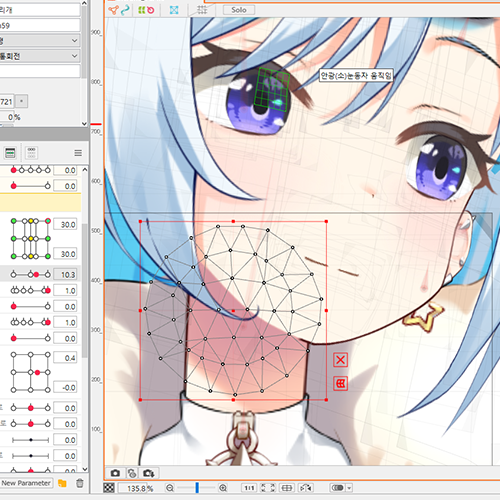Image resolution: width=500 pixels, height=500 pixels.
Task: Click the opacity 0% field
Action: click(x=7, y=117)
